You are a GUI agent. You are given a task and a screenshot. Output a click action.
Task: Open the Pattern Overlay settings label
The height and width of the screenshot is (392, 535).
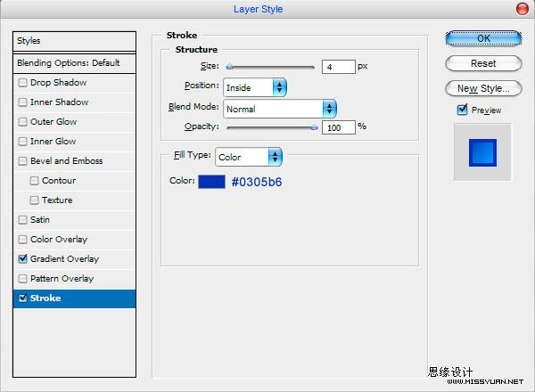62,279
